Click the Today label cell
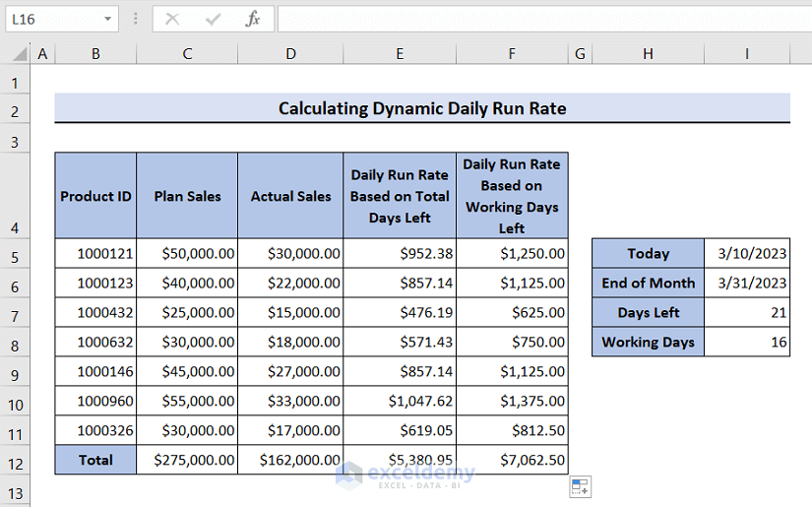The height and width of the screenshot is (507, 812). 648,253
